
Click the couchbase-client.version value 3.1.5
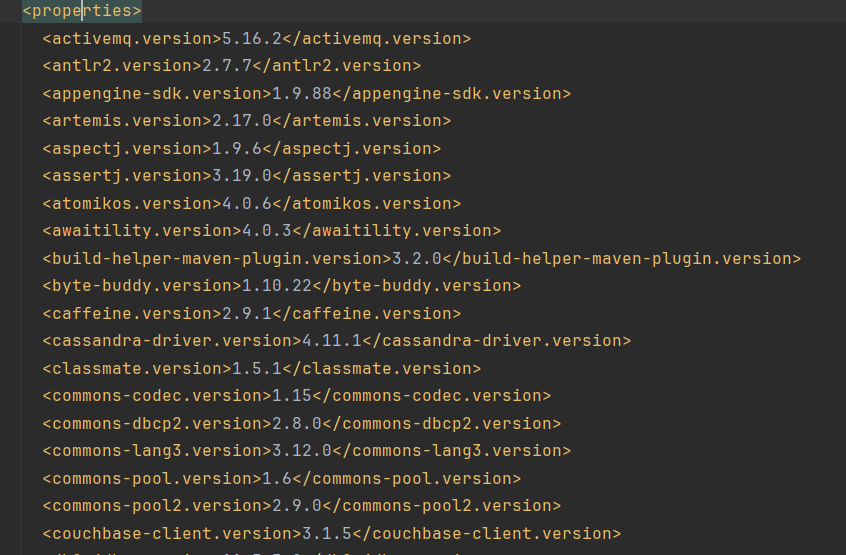pos(327,534)
